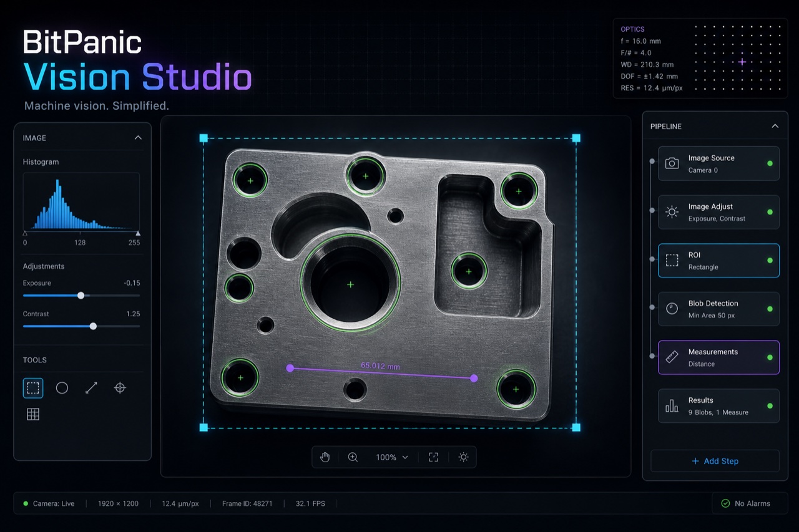Click the histogram white point marker at 255
This screenshot has width=799, height=532.
tap(138, 233)
